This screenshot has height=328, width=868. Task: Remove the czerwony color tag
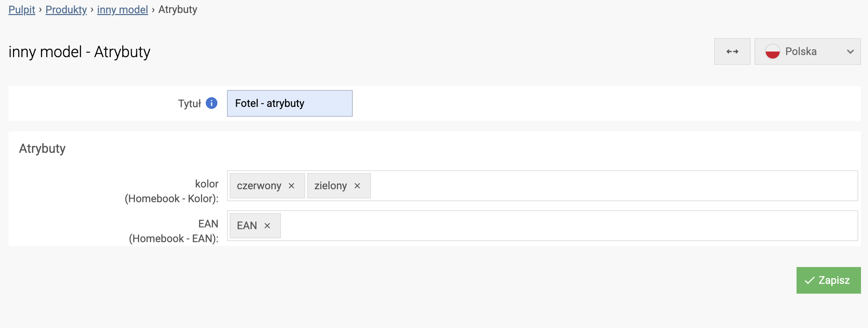point(291,186)
